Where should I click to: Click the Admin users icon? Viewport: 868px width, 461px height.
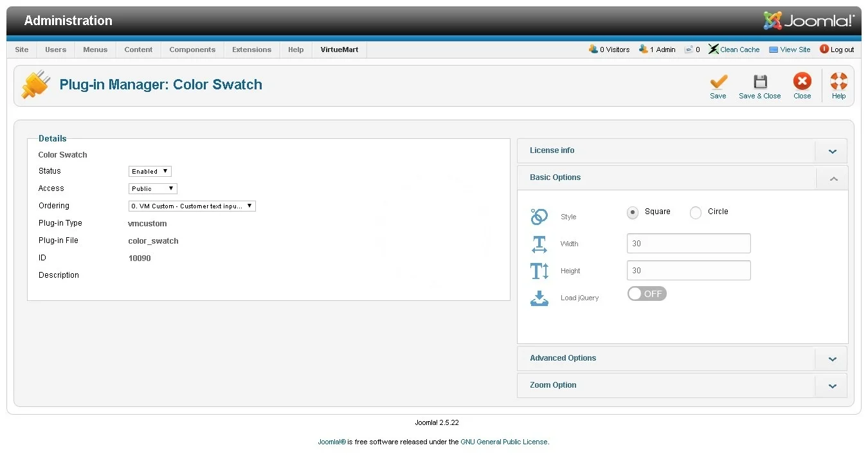click(644, 49)
